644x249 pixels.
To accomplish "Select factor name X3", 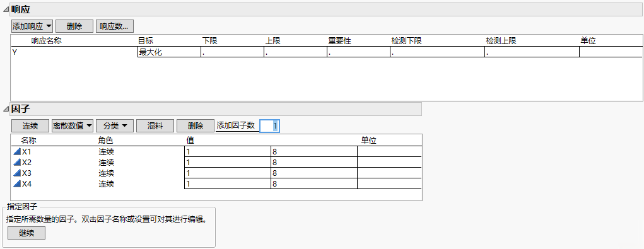I will [26, 173].
